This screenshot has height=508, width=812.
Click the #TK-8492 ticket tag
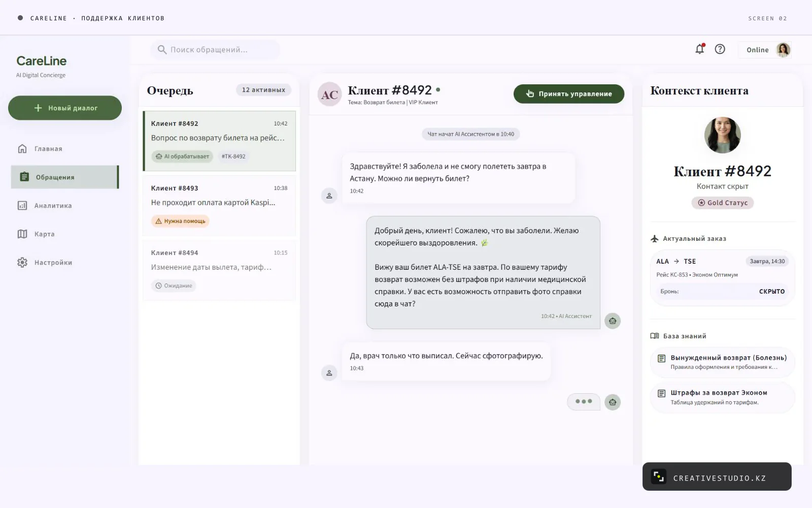[x=233, y=156]
